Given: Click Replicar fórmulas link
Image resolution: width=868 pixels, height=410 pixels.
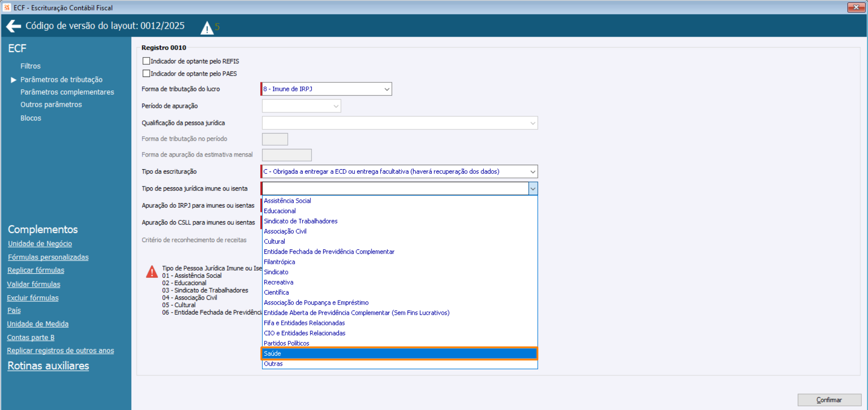Looking at the screenshot, I should pos(36,270).
